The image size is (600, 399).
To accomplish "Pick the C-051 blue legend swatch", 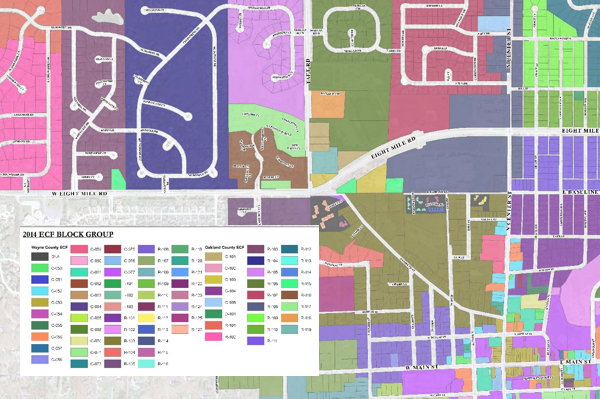I will click(40, 279).
